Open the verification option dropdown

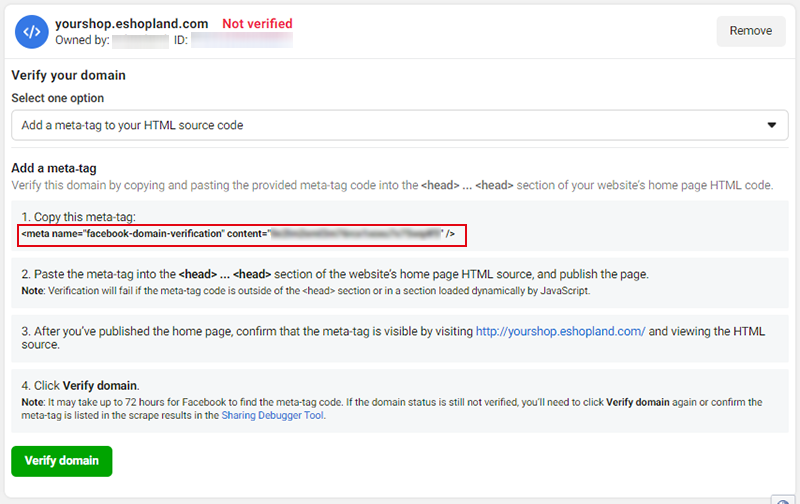399,125
